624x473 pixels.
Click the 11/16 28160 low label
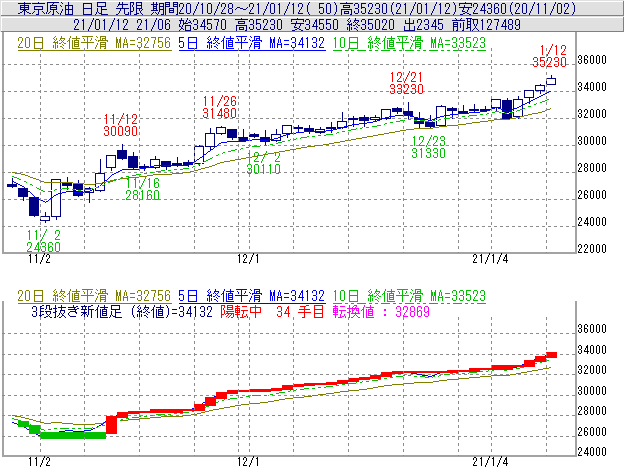(x=142, y=189)
